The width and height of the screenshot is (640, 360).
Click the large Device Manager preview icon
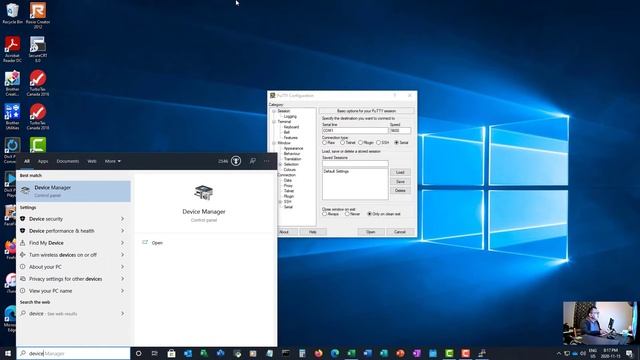(x=203, y=192)
